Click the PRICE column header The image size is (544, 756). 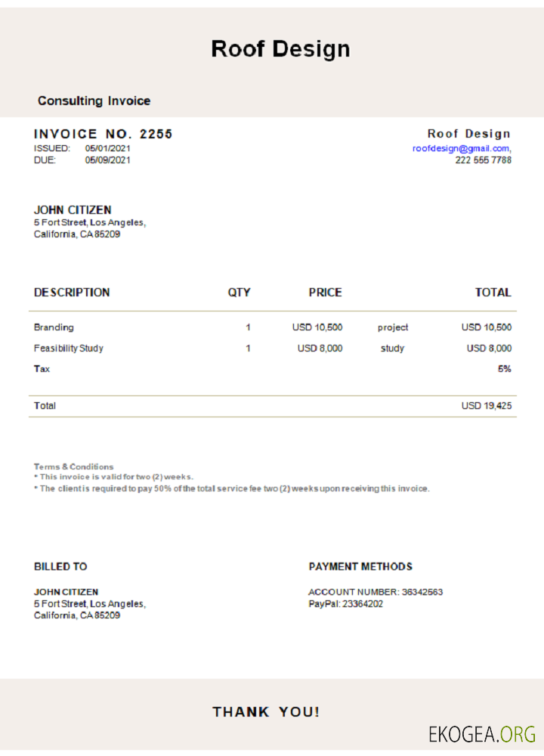pyautogui.click(x=325, y=293)
